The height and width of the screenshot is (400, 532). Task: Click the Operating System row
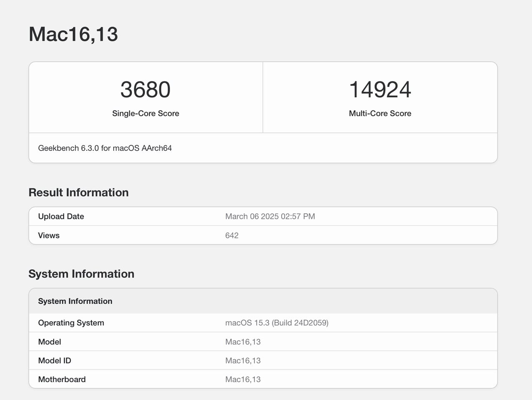click(x=71, y=322)
